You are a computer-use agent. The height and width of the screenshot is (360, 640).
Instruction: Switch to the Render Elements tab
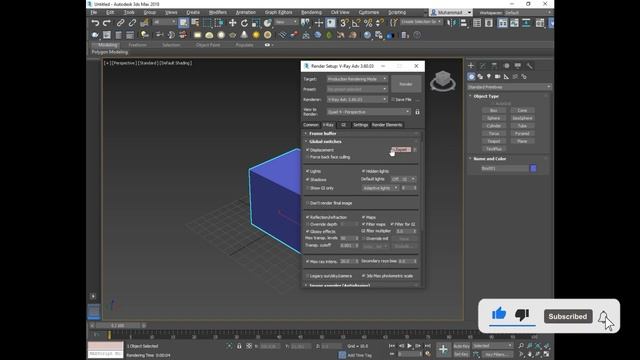tap(387, 125)
